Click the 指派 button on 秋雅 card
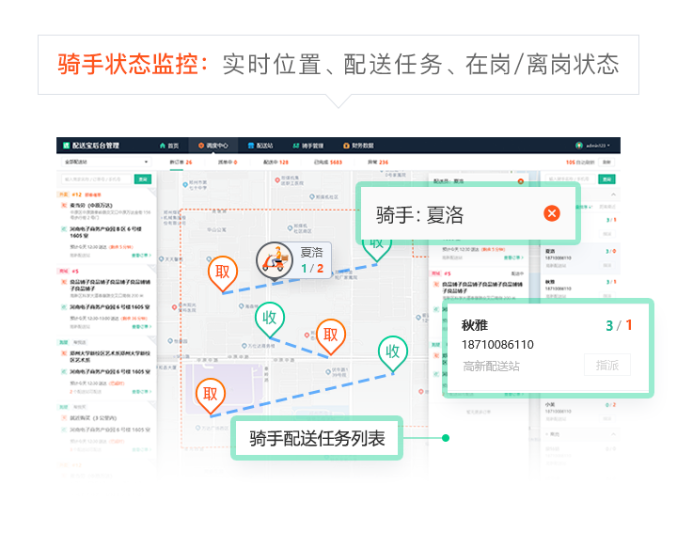The height and width of the screenshot is (553, 683). (607, 365)
